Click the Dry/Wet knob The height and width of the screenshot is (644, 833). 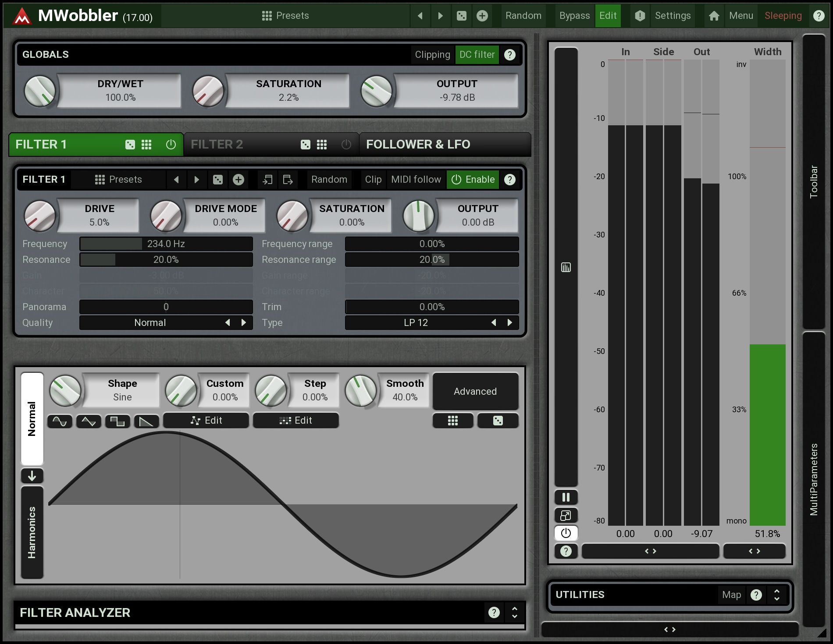tap(40, 91)
